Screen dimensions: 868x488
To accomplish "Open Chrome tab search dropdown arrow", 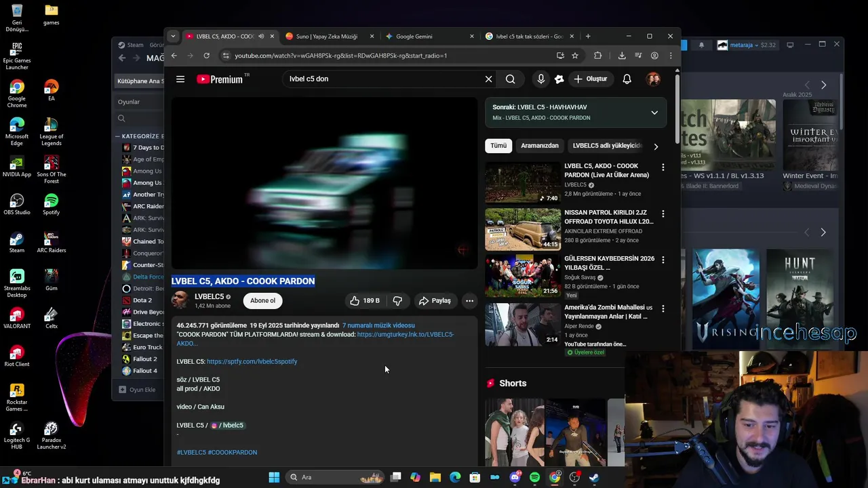I will pyautogui.click(x=173, y=37).
